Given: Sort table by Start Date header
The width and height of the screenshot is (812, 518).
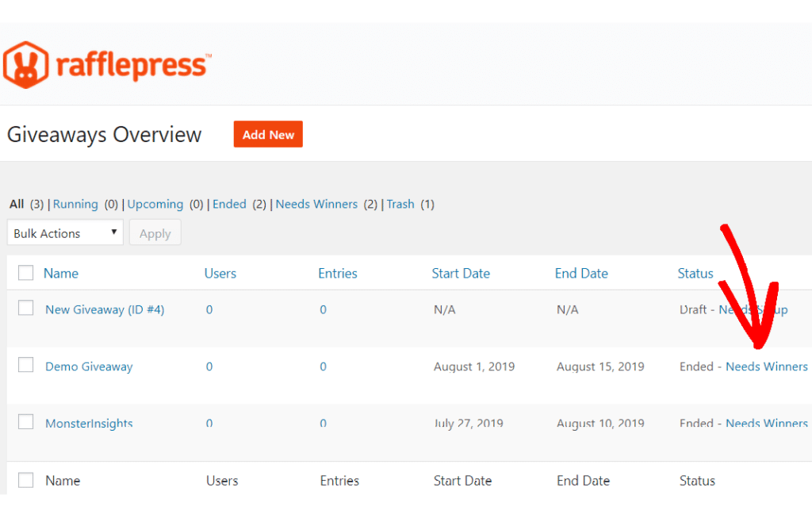Looking at the screenshot, I should click(461, 274).
